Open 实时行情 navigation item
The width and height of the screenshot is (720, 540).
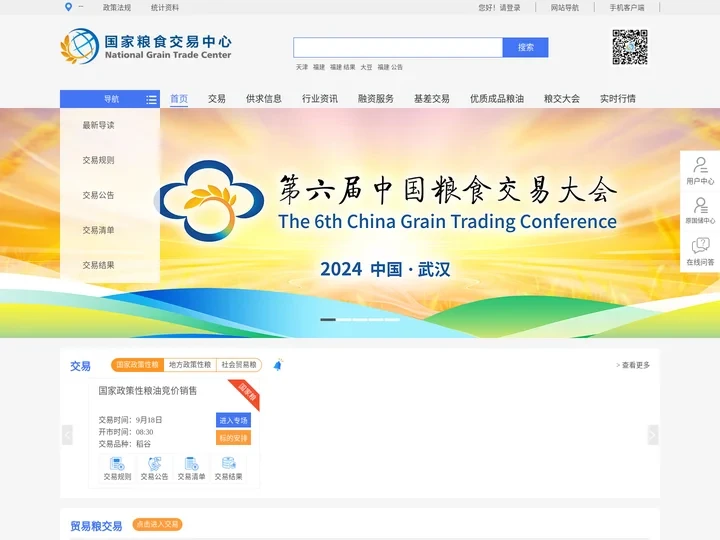pos(618,99)
